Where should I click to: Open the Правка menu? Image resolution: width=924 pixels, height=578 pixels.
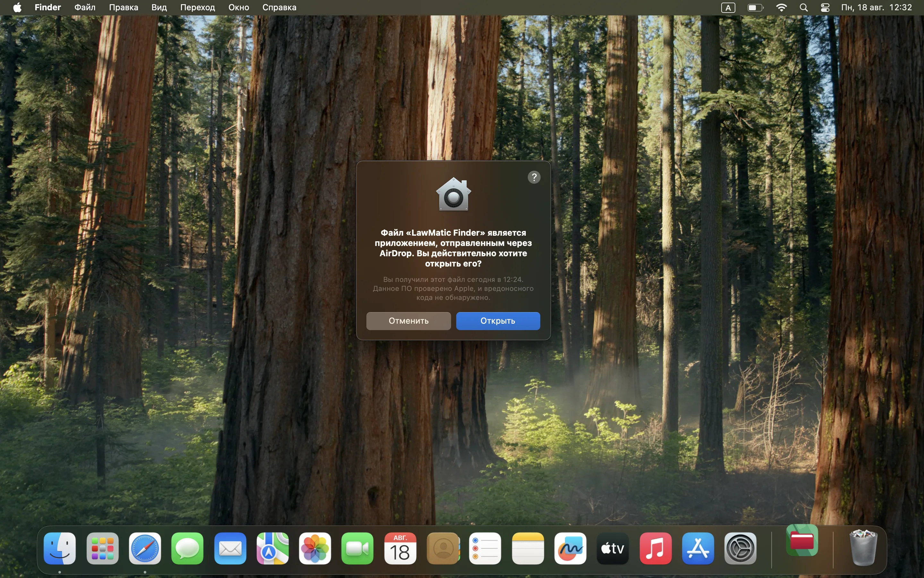pos(124,8)
